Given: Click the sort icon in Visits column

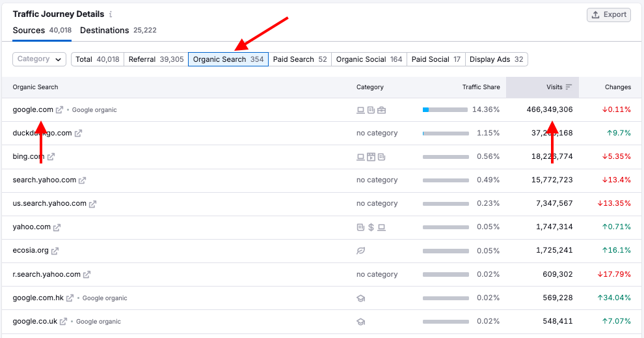Looking at the screenshot, I should 569,87.
